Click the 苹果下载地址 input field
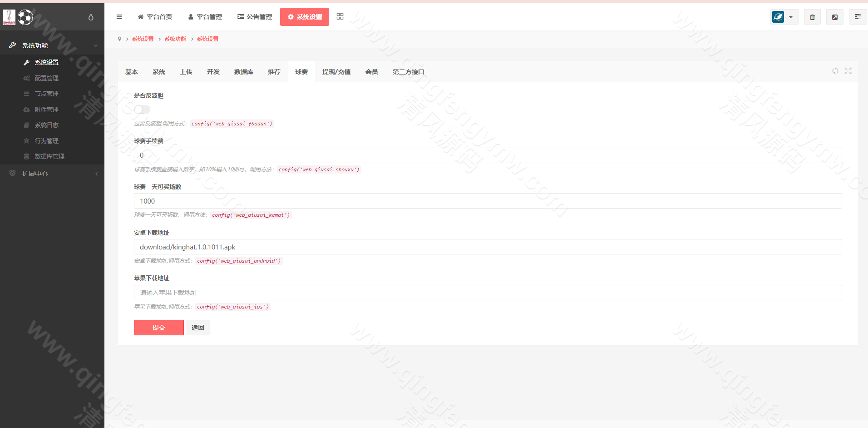The width and height of the screenshot is (868, 428). [x=488, y=293]
